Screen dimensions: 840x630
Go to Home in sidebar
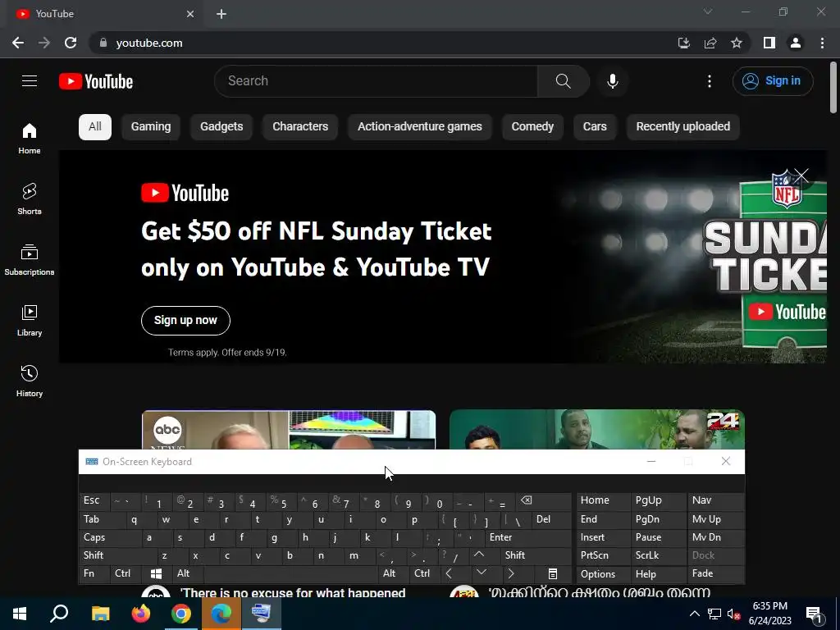point(30,138)
